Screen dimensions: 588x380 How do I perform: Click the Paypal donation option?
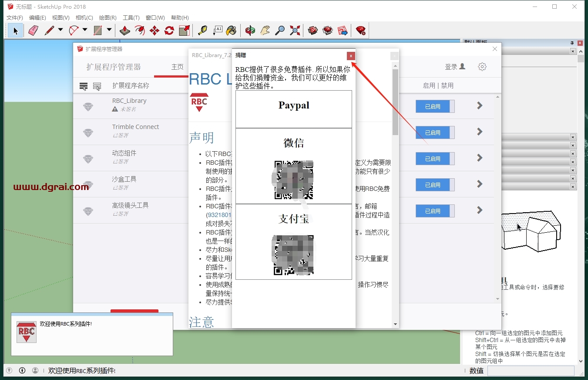tap(294, 109)
